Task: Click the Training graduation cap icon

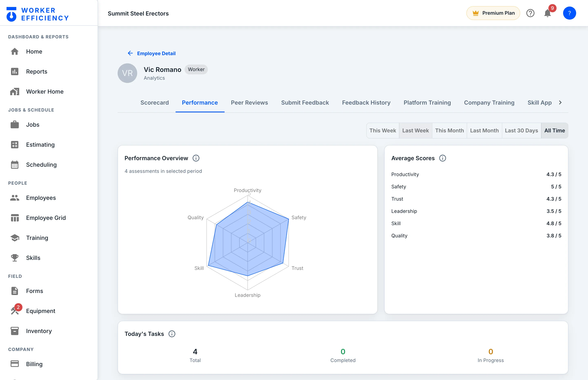Action: click(x=14, y=238)
